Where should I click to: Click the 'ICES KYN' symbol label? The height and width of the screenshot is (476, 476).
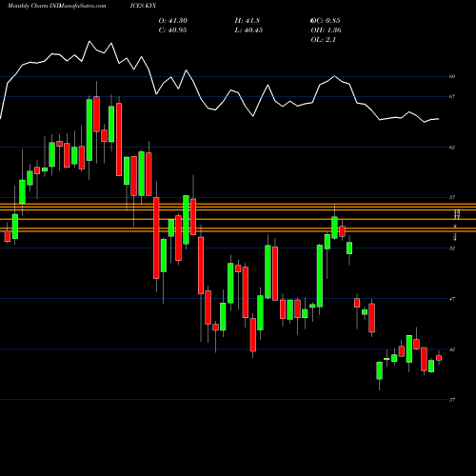coord(143,6)
